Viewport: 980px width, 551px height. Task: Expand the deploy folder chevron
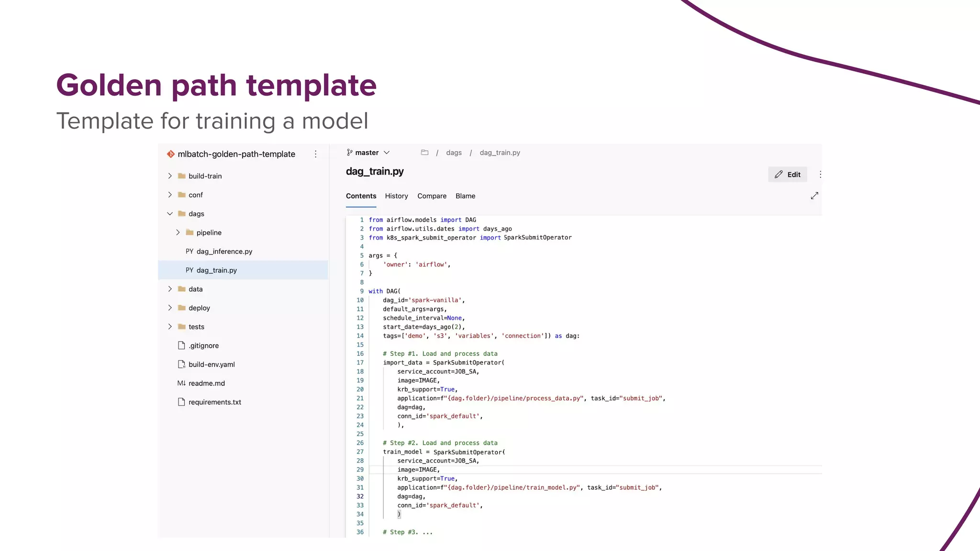[x=170, y=308]
